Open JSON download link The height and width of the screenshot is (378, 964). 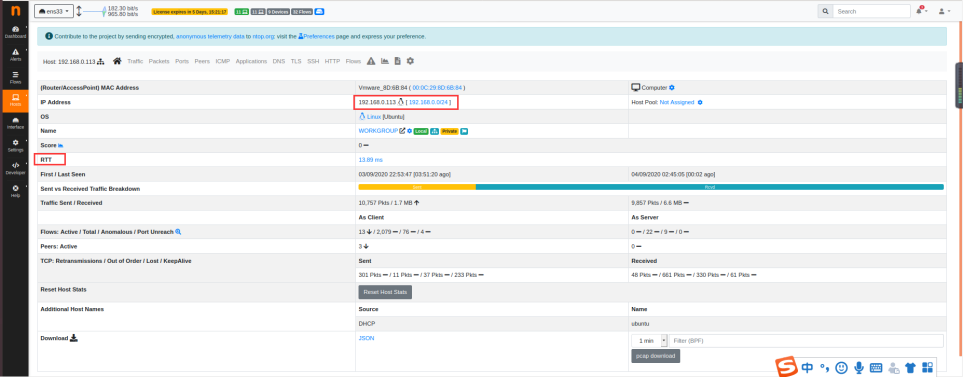366,338
